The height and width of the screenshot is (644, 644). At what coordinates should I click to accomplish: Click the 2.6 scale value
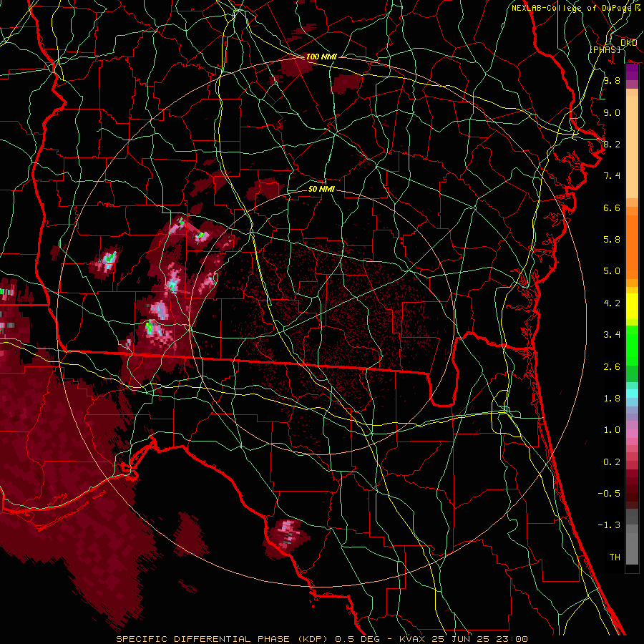pos(612,367)
